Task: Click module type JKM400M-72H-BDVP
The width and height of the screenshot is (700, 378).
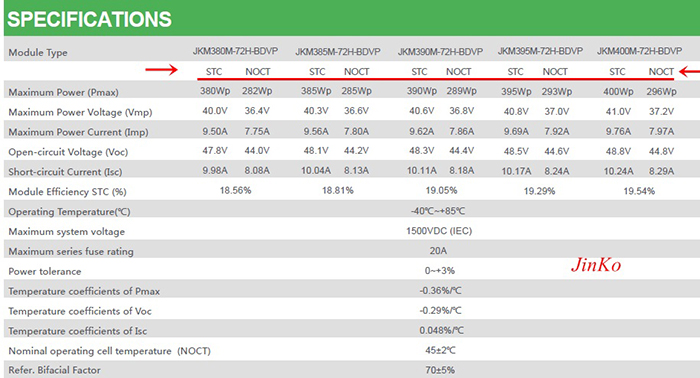Action: click(639, 51)
